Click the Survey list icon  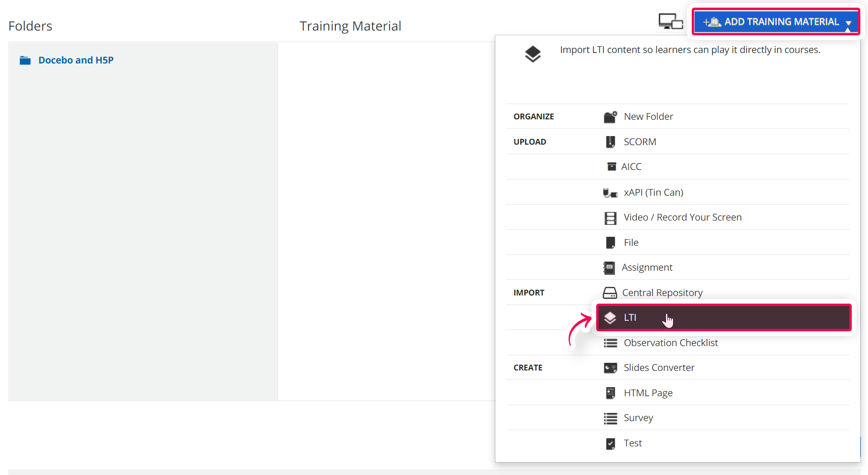[x=611, y=418]
